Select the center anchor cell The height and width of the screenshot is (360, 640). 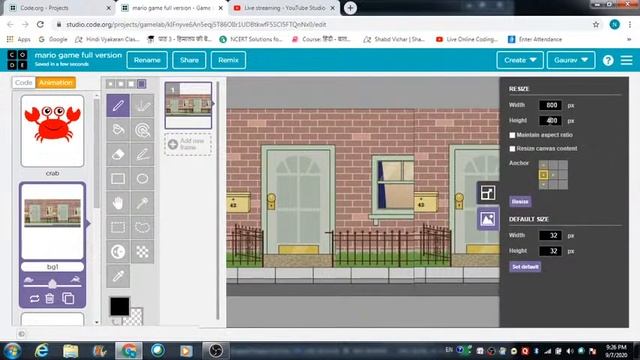553,175
